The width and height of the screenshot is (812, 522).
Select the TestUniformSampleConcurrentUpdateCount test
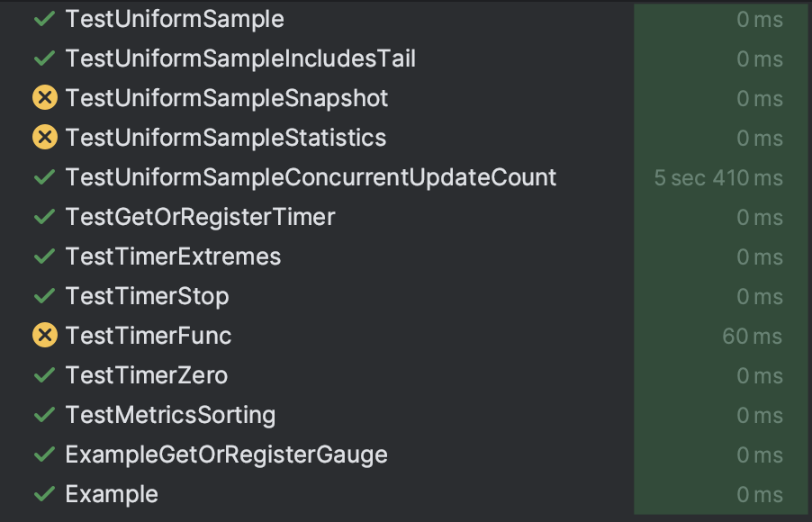tap(310, 177)
